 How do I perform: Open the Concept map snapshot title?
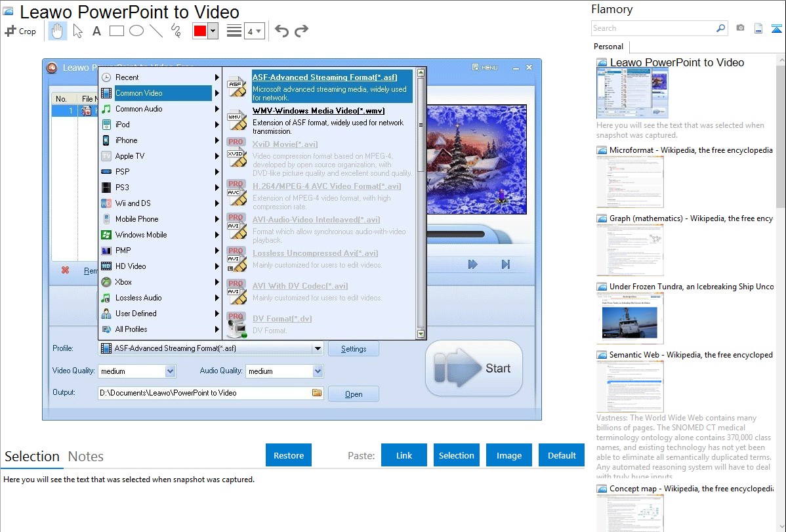tap(691, 489)
